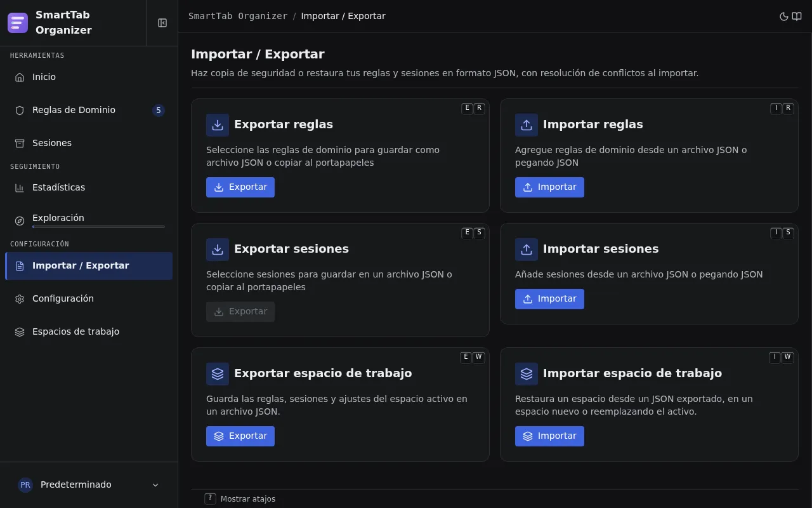Click Importar button under Importar reglas
This screenshot has width=812, height=508.
coord(549,187)
